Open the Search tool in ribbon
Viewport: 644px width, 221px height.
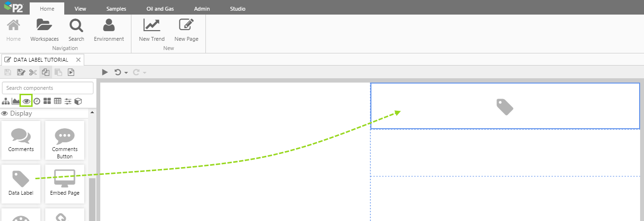point(76,30)
